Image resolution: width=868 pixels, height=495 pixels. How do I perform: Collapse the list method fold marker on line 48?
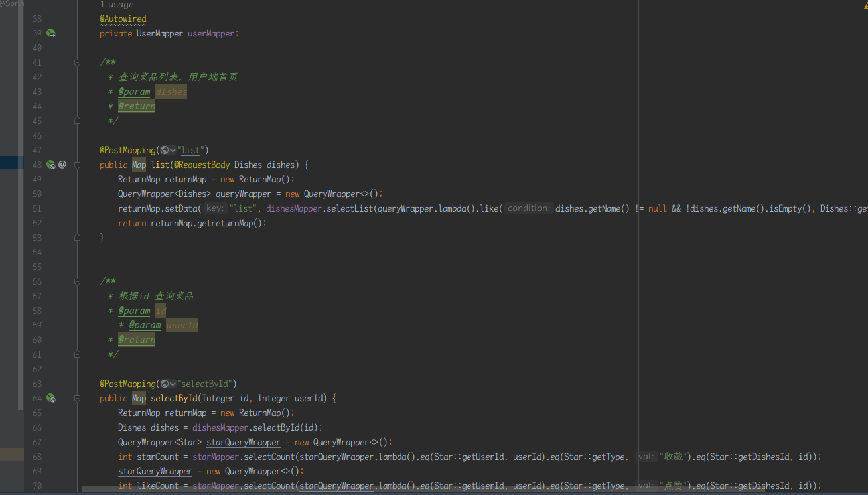click(x=78, y=165)
